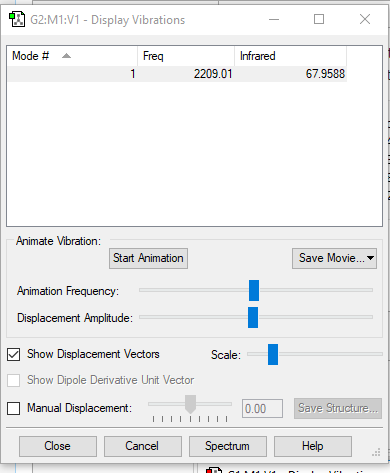This screenshot has height=473, width=390.
Task: Sort by the Freq column header
Action: click(x=186, y=56)
